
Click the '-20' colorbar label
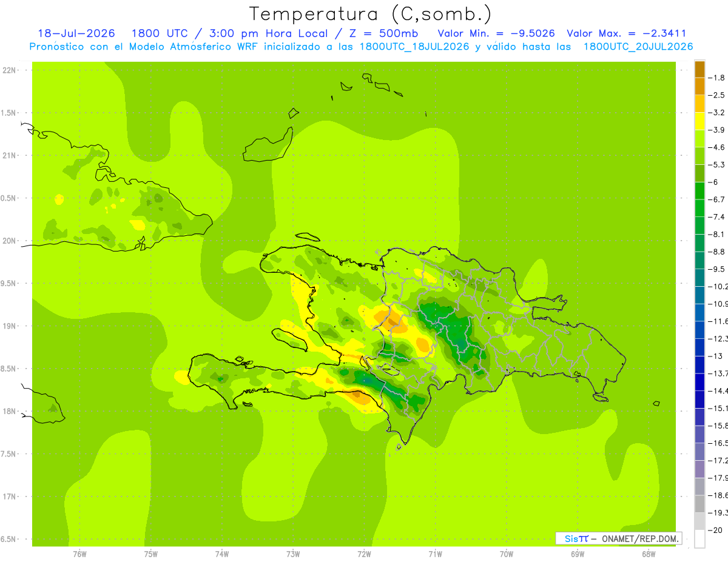(x=715, y=530)
